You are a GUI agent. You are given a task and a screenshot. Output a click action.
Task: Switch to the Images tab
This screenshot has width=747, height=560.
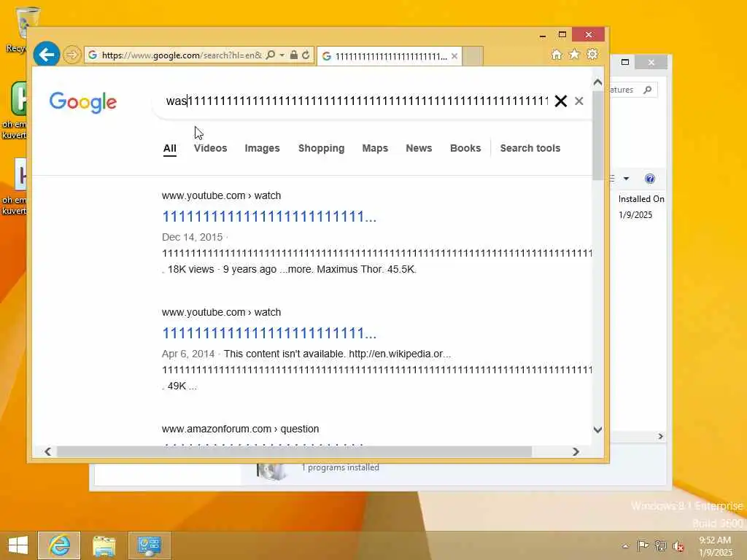(262, 148)
